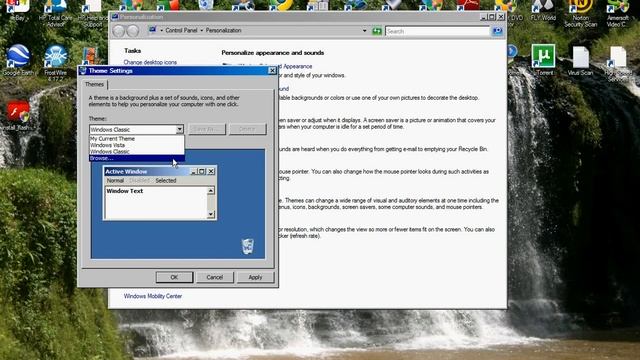Click Refresh button beside address bar
This screenshot has height=360, width=640.
click(x=377, y=31)
